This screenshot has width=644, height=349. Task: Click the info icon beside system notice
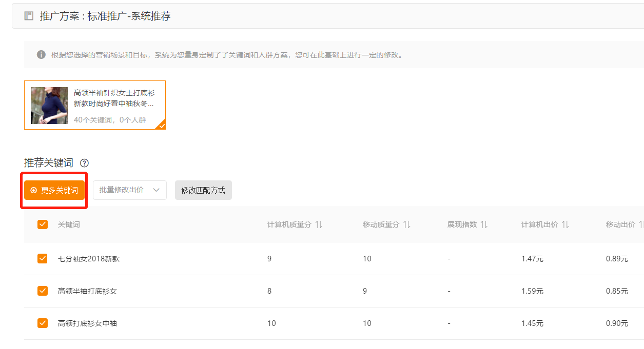point(41,55)
